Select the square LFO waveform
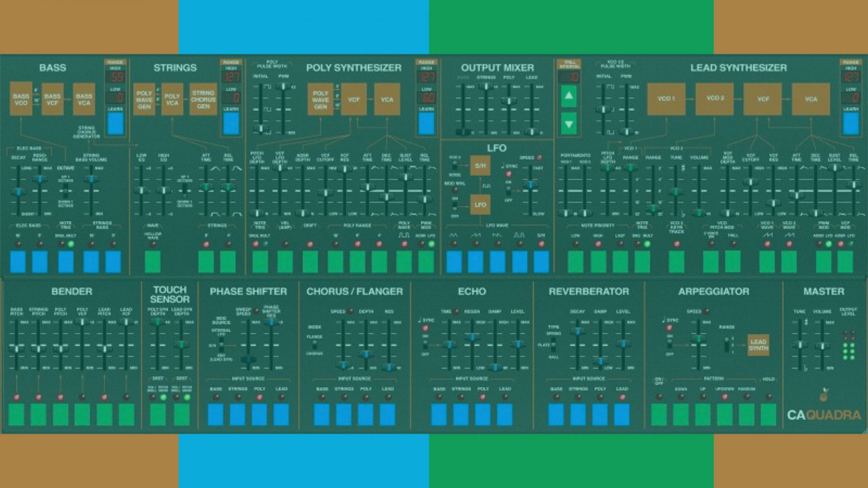Screen dimensions: 868x488 pos(519,262)
